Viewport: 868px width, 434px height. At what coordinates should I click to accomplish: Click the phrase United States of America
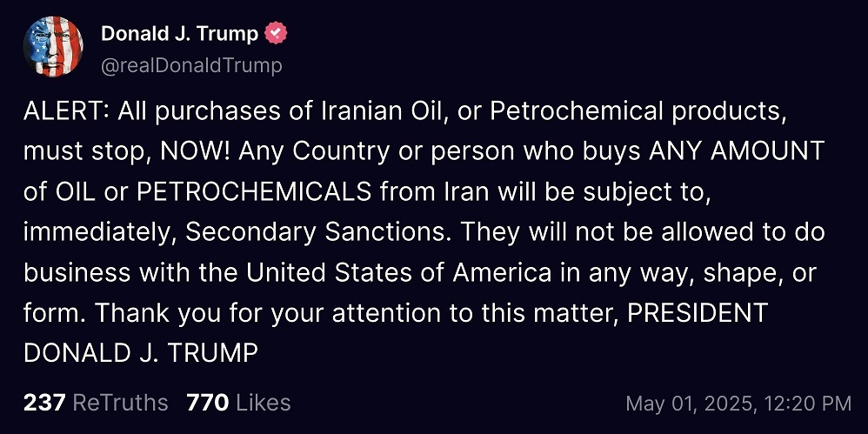398,273
